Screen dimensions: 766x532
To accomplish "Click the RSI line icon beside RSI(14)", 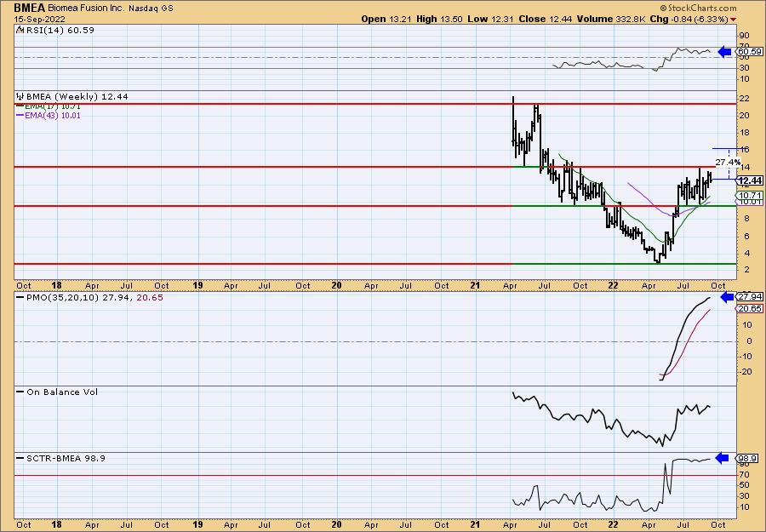I will [20, 31].
